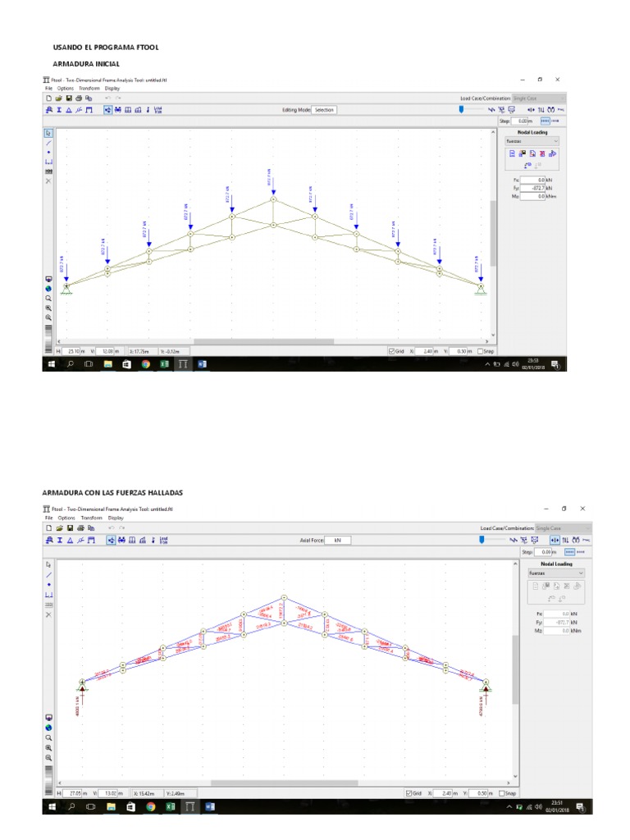This screenshot has height=840, width=630.
Task: Open fuerzas dropdown in Armadura Inicial Nodal Loading
Action: (x=532, y=141)
